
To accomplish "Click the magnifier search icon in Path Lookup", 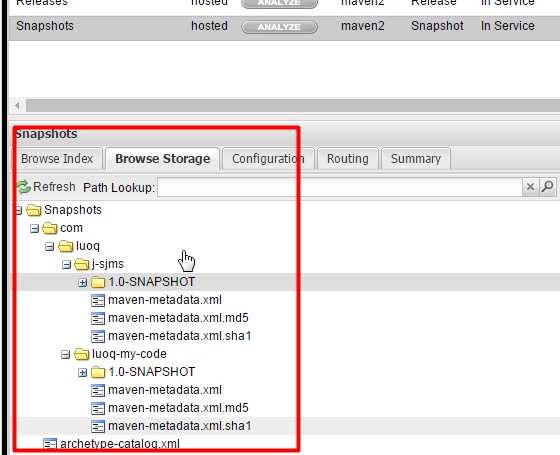I will tap(548, 187).
